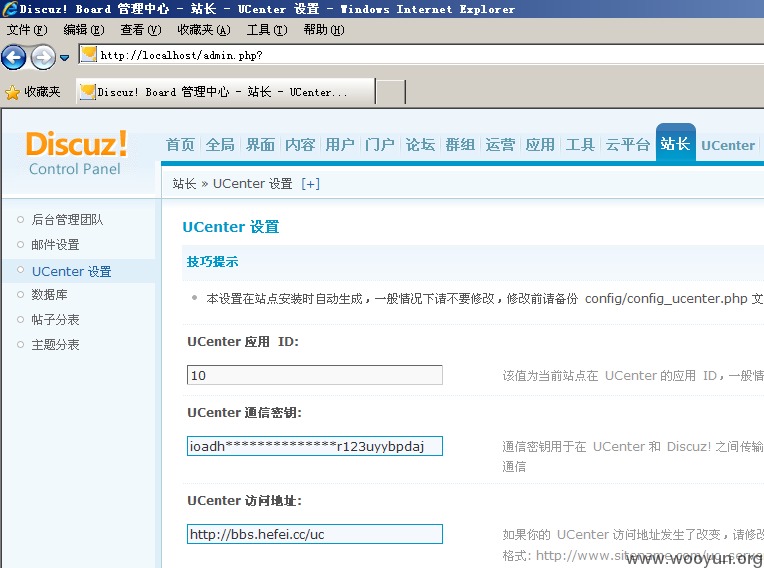Image resolution: width=764 pixels, height=568 pixels.
Task: Open the 收藏夹(A) menu
Action: (204, 30)
